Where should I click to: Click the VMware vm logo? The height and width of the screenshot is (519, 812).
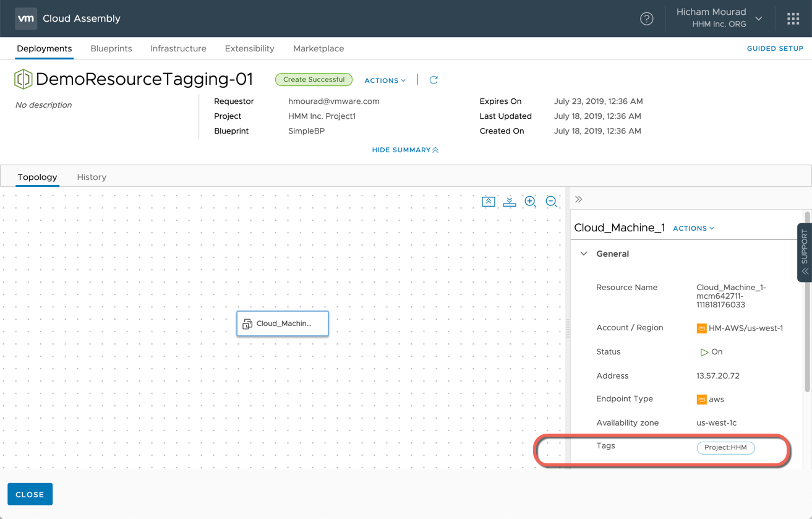click(26, 19)
